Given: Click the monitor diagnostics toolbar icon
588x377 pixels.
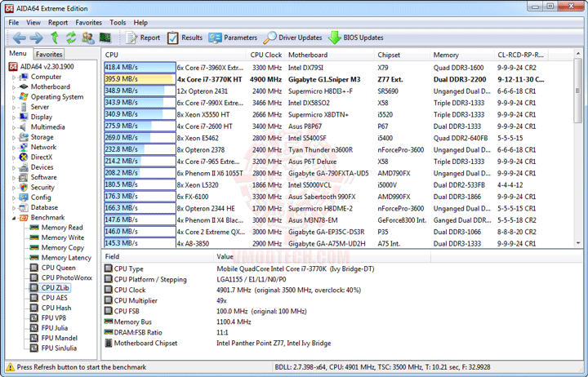Looking at the screenshot, I should point(105,38).
